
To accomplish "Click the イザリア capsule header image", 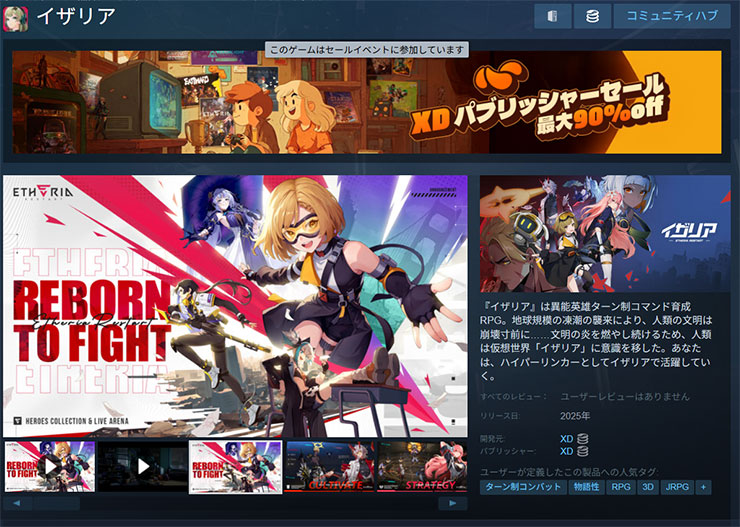I will click(x=605, y=234).
